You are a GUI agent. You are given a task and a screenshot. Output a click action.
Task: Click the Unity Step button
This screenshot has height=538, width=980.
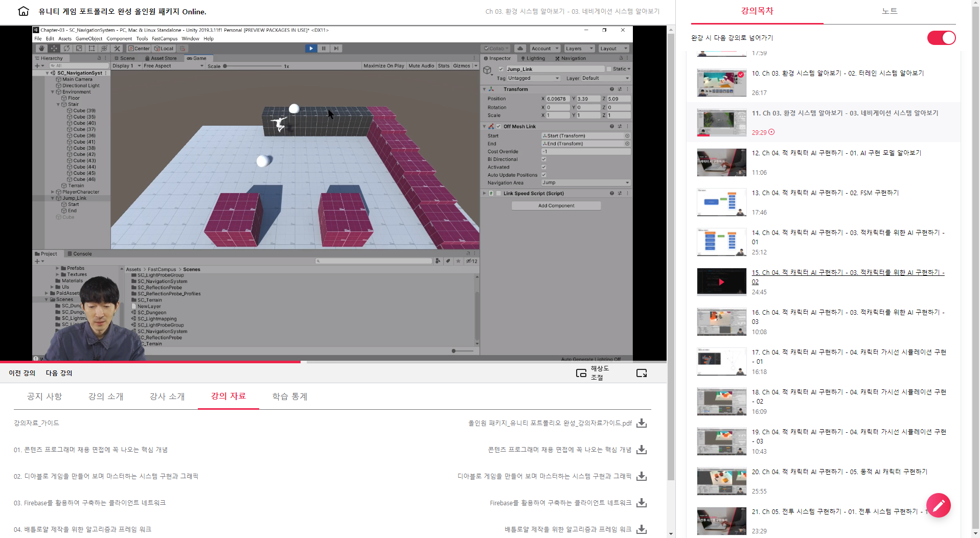point(336,48)
